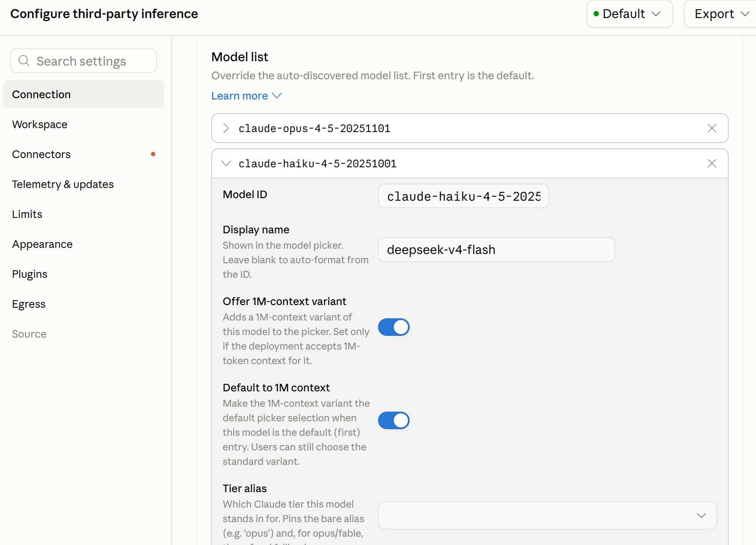Open the Source section
Viewport: 756px width, 545px height.
(84, 334)
